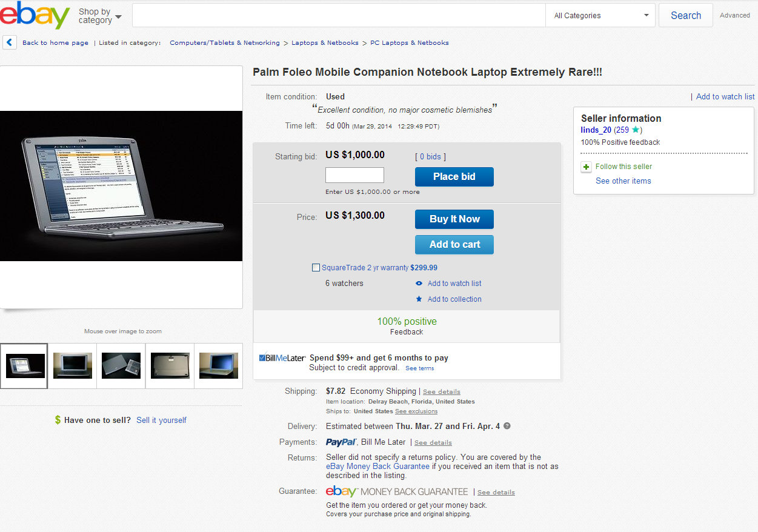The image size is (758, 532).
Task: Select the fourth thumbnail showing laptop underside
Action: coord(170,366)
